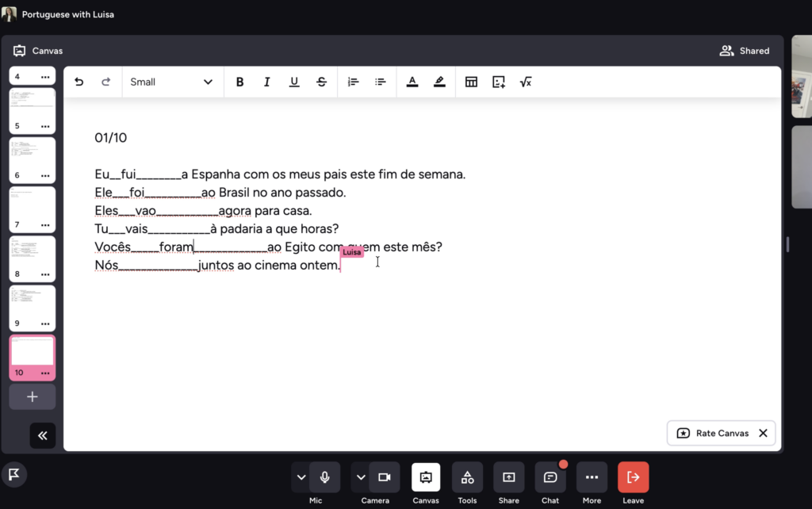This screenshot has width=812, height=509.
Task: Open the Tools menu
Action: pyautogui.click(x=467, y=477)
